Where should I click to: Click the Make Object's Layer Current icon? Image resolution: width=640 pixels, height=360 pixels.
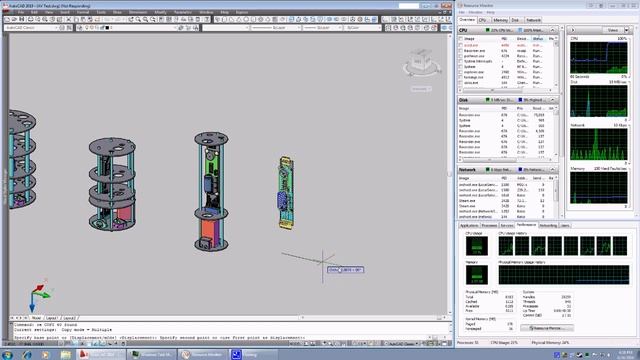coord(181,28)
